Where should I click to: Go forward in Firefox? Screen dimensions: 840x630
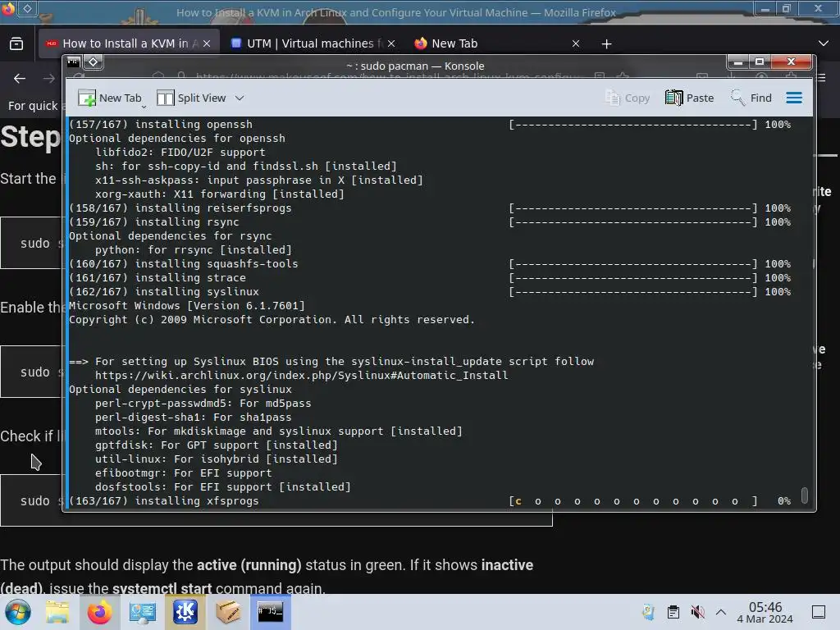point(48,79)
